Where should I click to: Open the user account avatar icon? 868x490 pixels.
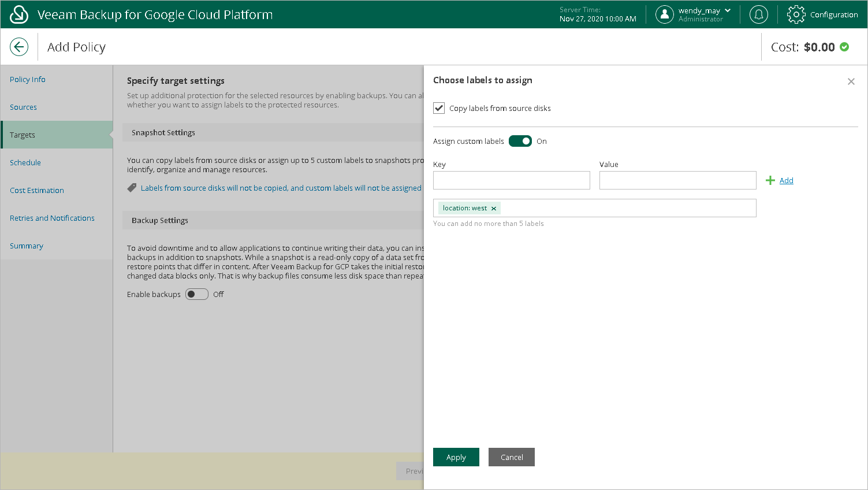click(665, 14)
